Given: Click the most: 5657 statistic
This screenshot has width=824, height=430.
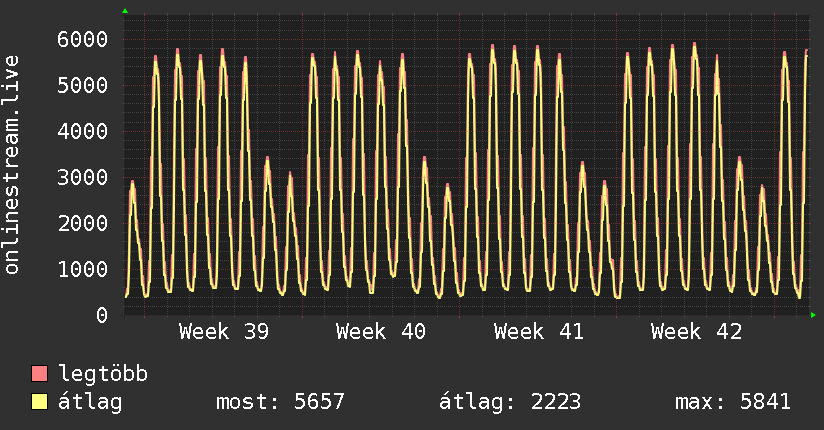Looking at the screenshot, I should tap(280, 402).
